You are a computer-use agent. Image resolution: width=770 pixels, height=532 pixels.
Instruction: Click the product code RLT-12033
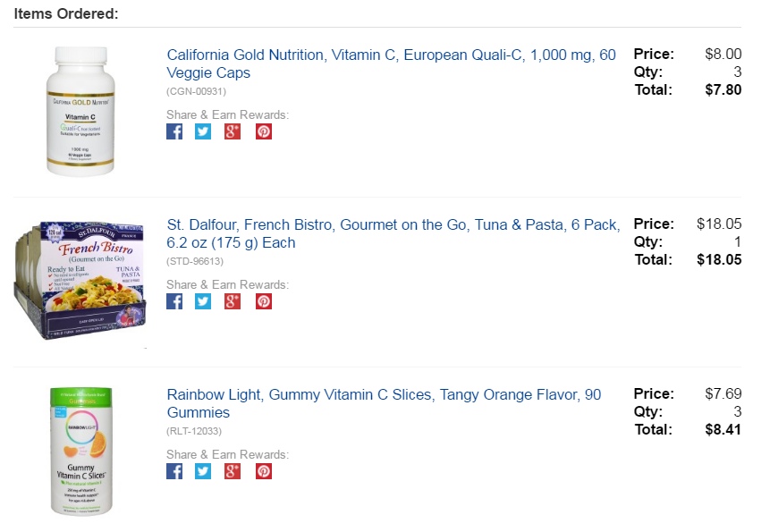coord(195,431)
